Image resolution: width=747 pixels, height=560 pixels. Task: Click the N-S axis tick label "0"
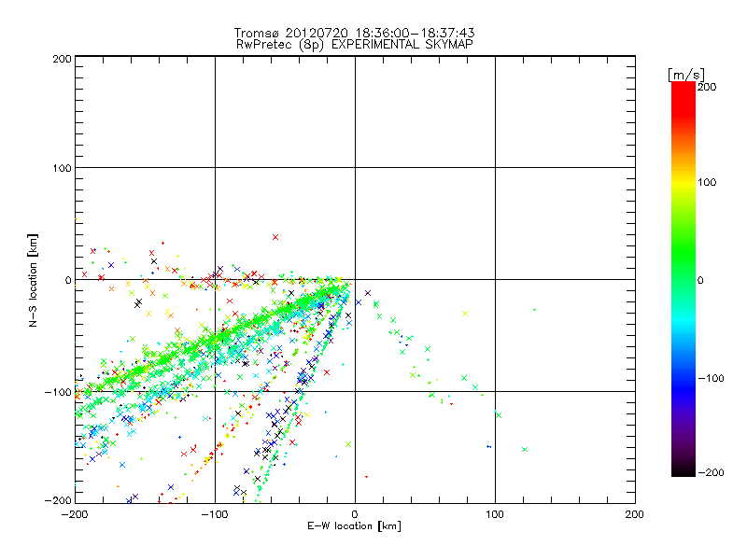tap(68, 280)
